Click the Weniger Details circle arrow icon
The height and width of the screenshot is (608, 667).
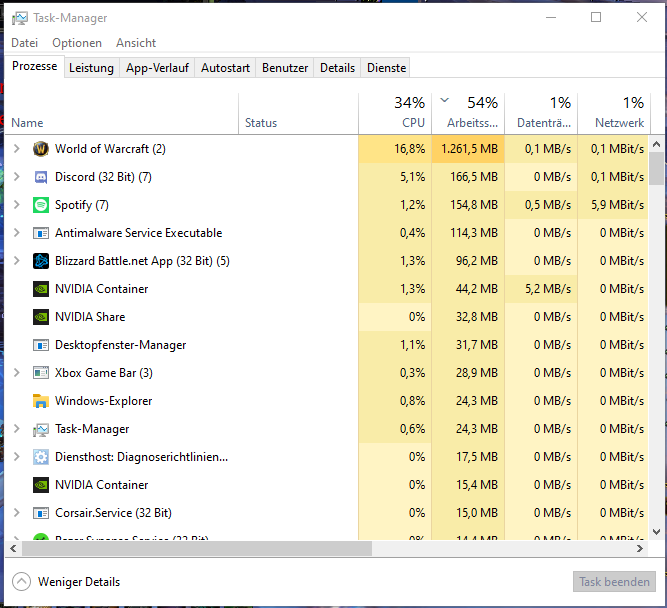click(x=21, y=582)
